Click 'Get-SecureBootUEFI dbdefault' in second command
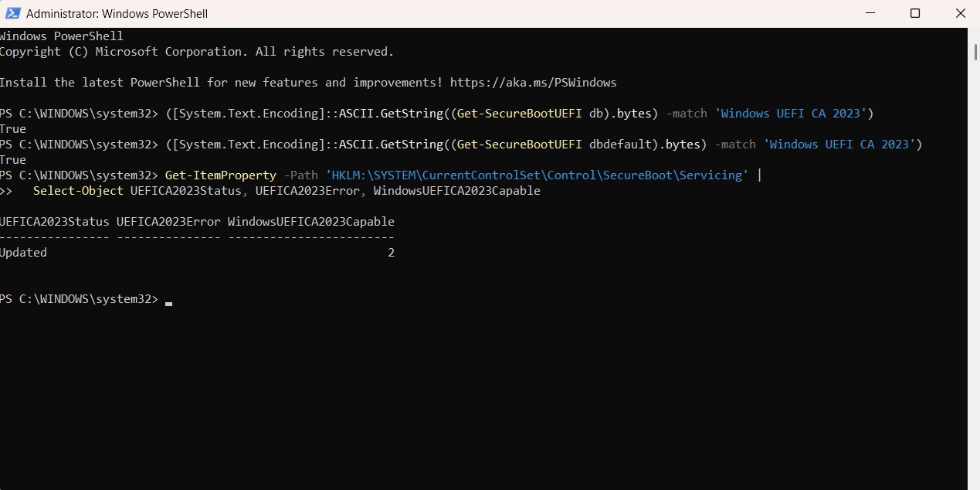Viewport: 980px width, 490px height. click(554, 145)
